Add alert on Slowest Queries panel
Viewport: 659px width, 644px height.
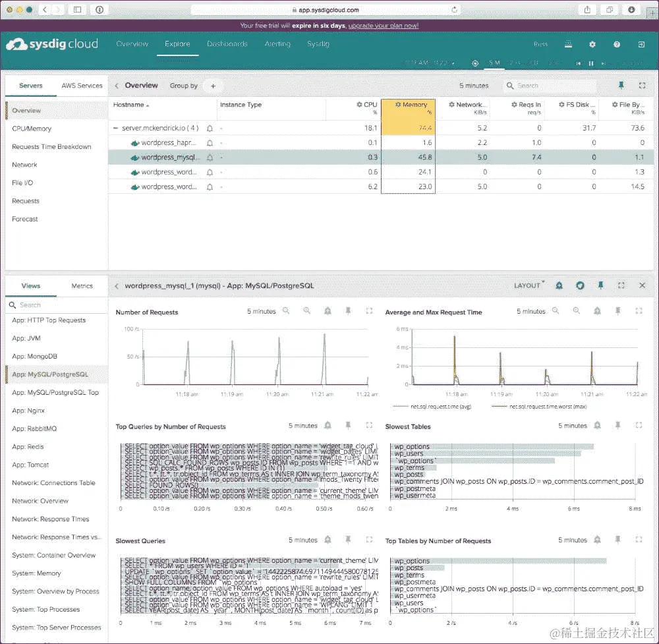[328, 539]
